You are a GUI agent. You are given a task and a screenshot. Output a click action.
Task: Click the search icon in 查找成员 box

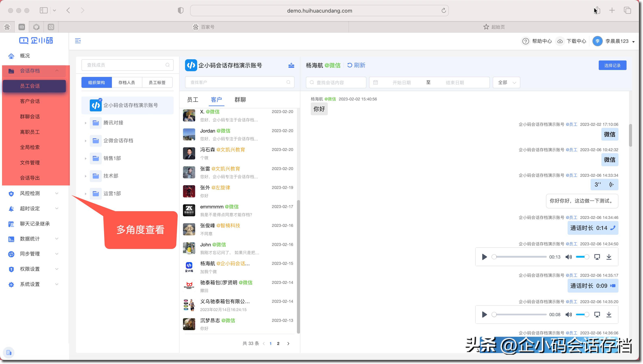tap(167, 65)
